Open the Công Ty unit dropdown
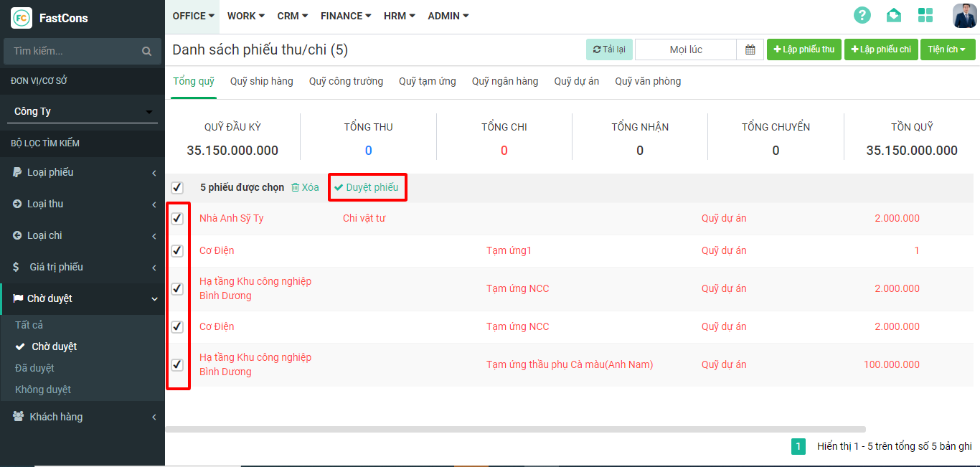The width and height of the screenshot is (980, 467). pos(84,111)
